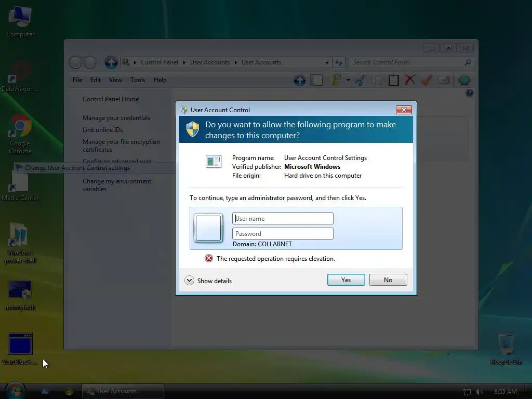Screen dimensions: 532x399
Task: Click the magnifier icon in search box
Action: tap(468, 62)
